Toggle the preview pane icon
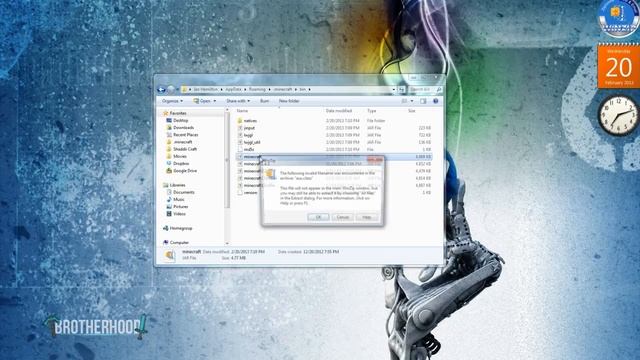 423,101
